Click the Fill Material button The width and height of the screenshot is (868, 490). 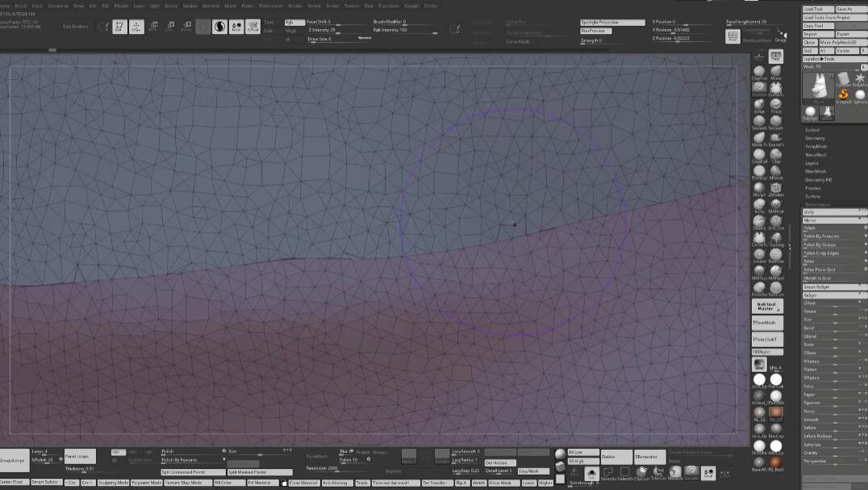pos(261,483)
